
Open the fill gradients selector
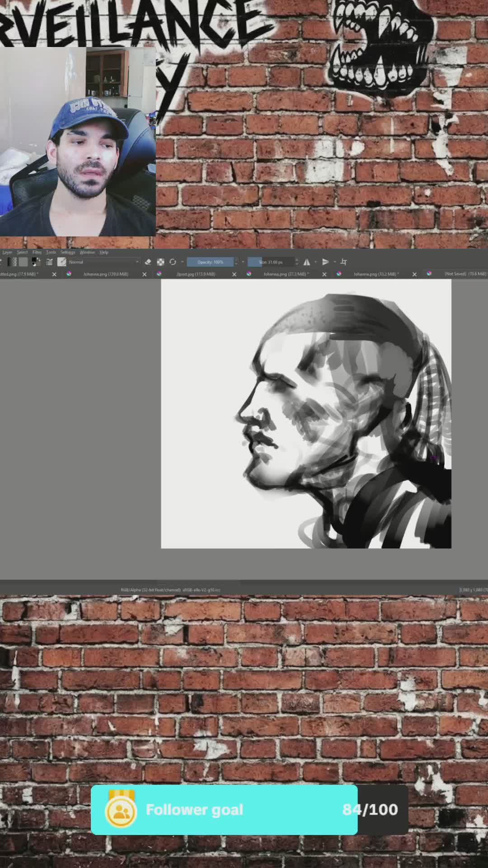(x=12, y=262)
